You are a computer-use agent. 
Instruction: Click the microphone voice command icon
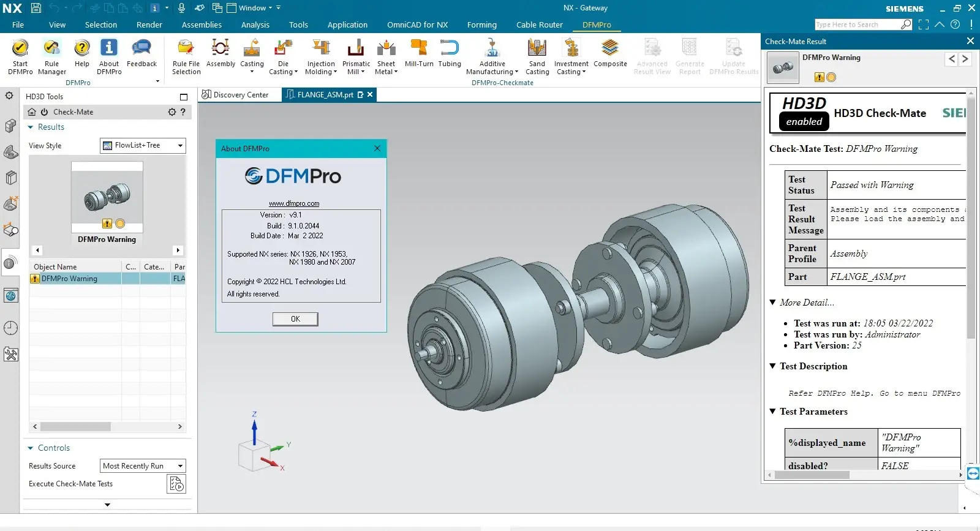(181, 8)
